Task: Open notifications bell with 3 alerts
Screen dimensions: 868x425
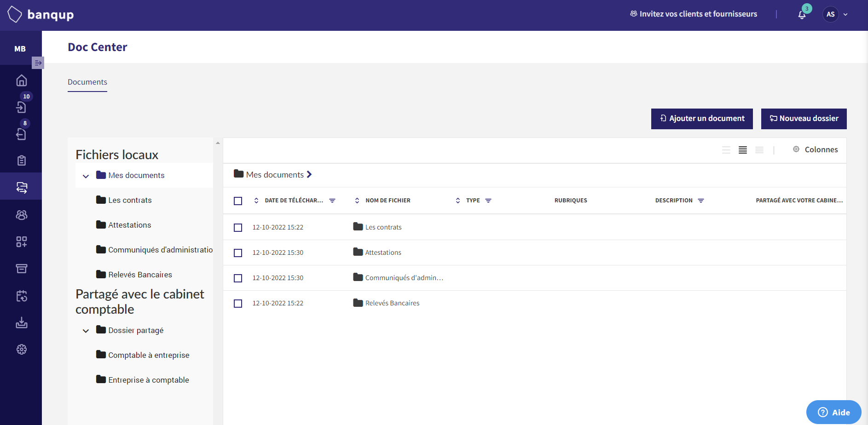Action: click(802, 14)
